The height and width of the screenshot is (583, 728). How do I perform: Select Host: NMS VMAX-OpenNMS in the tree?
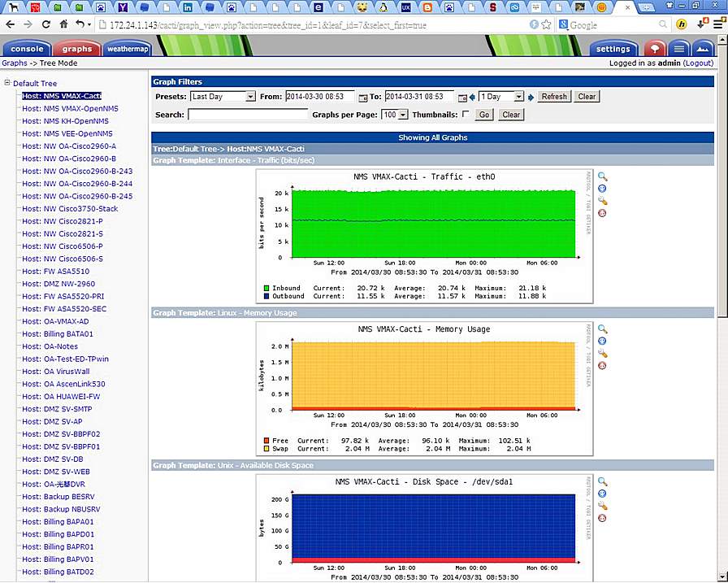(x=70, y=109)
